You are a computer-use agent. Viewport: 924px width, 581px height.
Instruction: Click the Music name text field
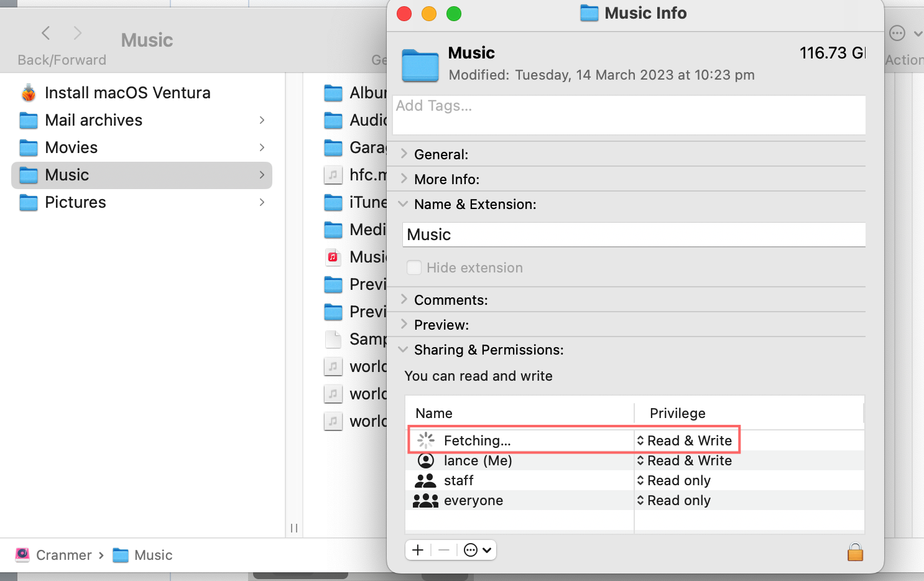click(x=634, y=235)
